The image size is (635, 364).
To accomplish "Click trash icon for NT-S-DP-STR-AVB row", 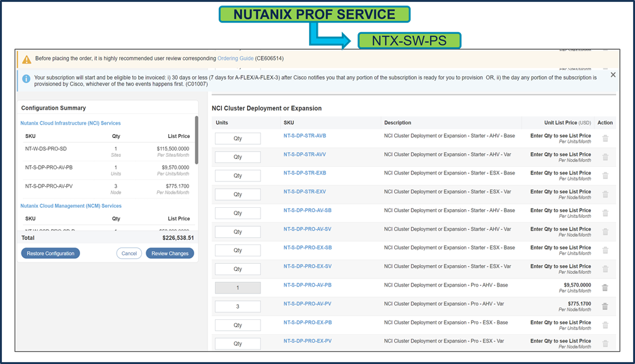I will tap(605, 139).
